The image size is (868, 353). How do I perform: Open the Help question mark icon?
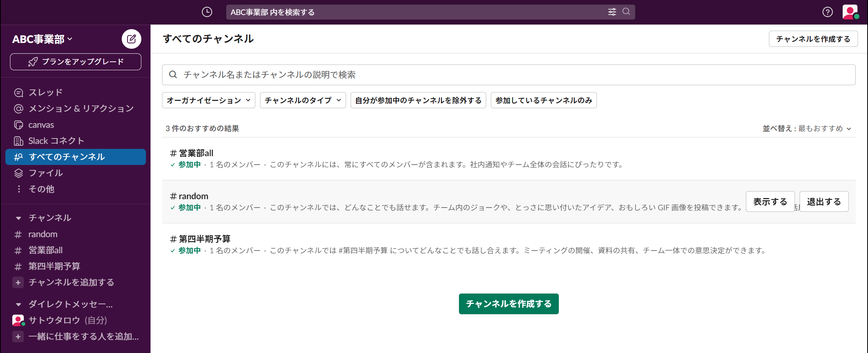pyautogui.click(x=827, y=12)
